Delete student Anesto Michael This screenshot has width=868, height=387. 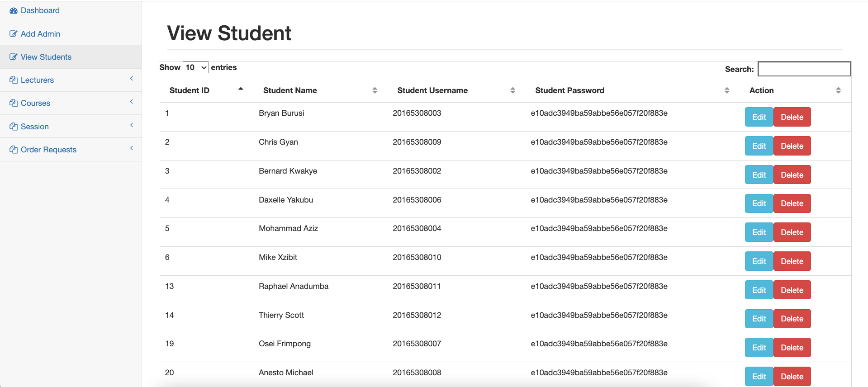[792, 377]
